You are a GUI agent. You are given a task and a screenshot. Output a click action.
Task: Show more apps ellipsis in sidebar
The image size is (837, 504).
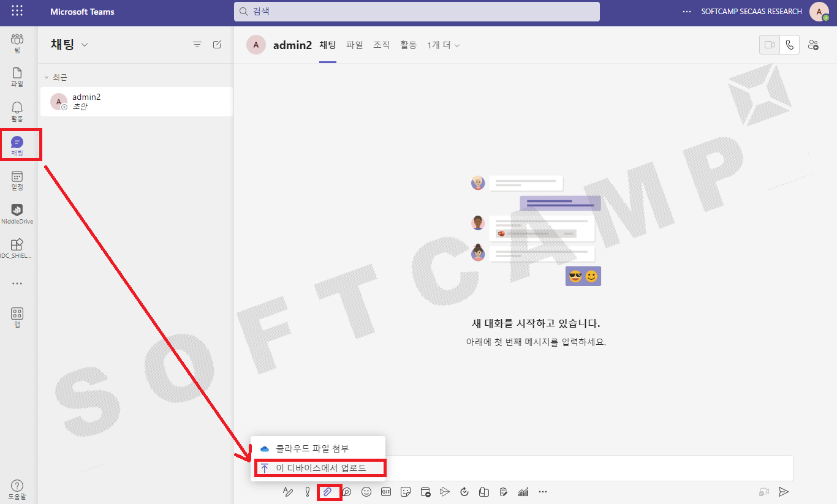17,284
